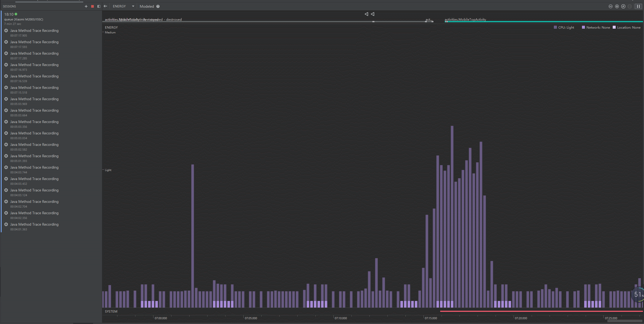This screenshot has width=644, height=324.
Task: Click the 07:15.000 timeline marker
Action: click(431, 318)
